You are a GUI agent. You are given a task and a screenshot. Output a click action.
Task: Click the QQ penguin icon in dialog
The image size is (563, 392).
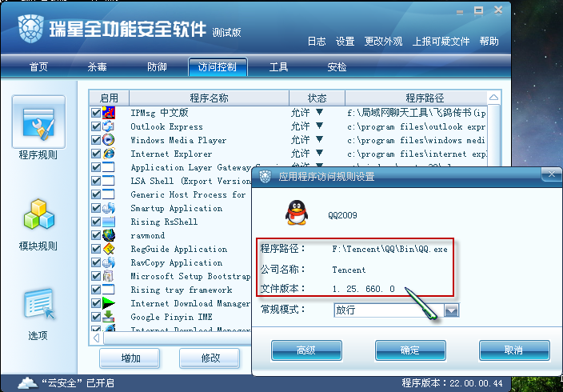(297, 213)
